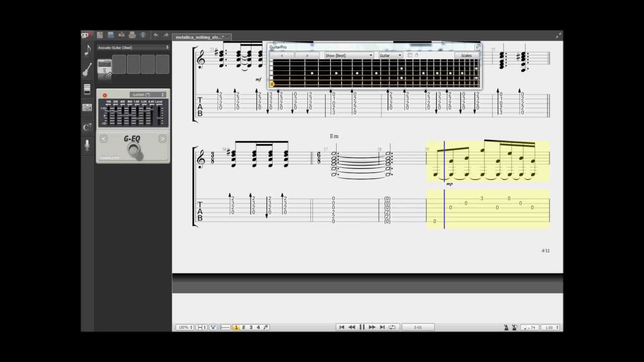Click next (>) button in GuitarPro fretboard

pos(307,55)
